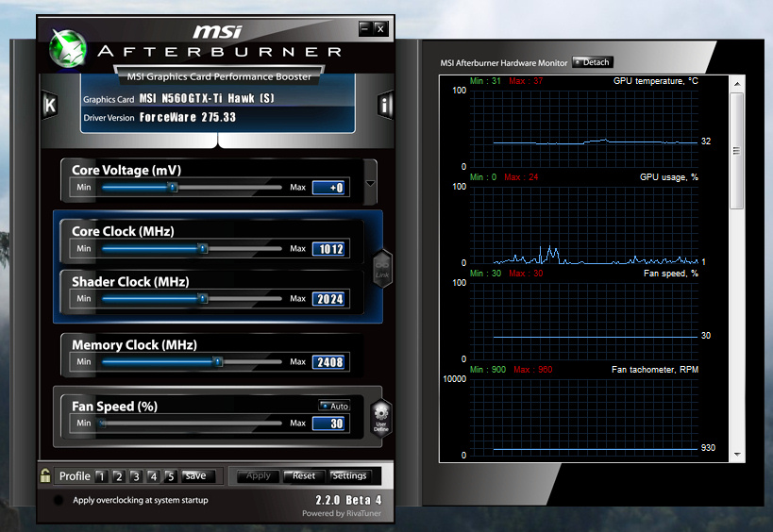The image size is (773, 532).
Task: Click the Shader Clock slider handle
Action: click(x=202, y=298)
